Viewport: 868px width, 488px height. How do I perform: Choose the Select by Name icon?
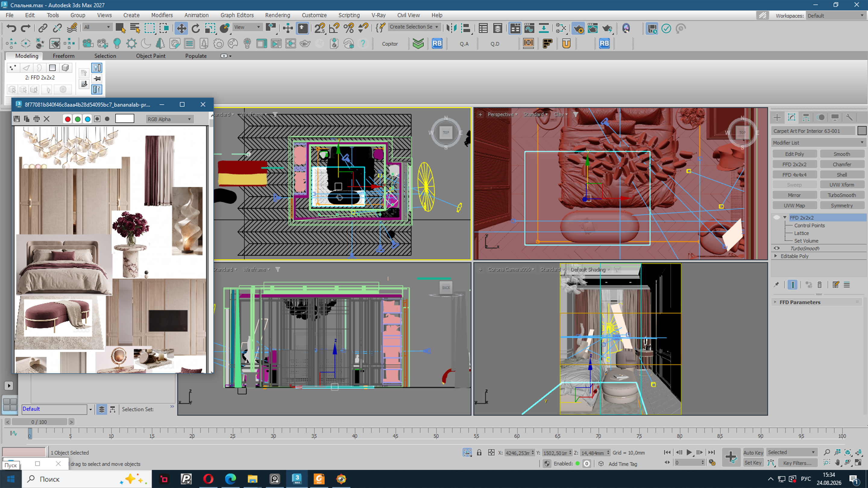click(135, 28)
